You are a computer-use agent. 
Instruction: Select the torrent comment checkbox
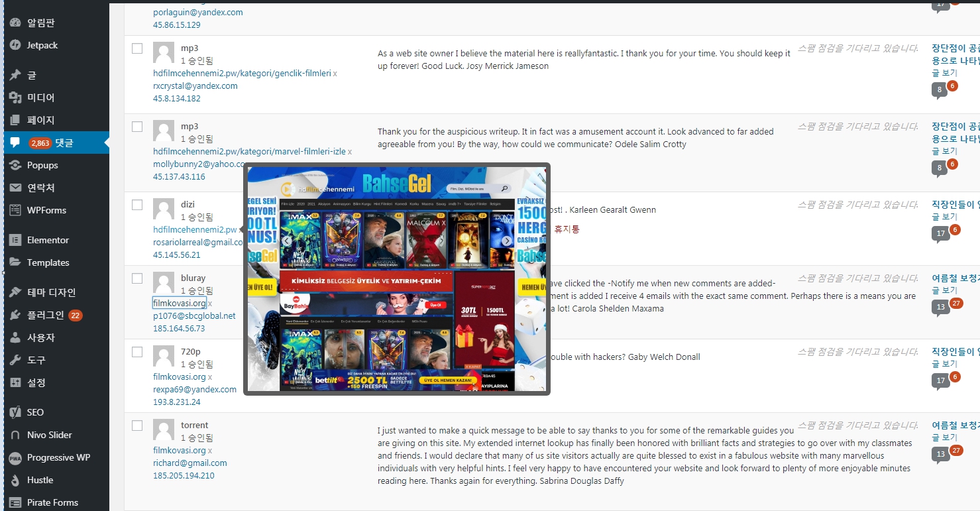click(137, 426)
